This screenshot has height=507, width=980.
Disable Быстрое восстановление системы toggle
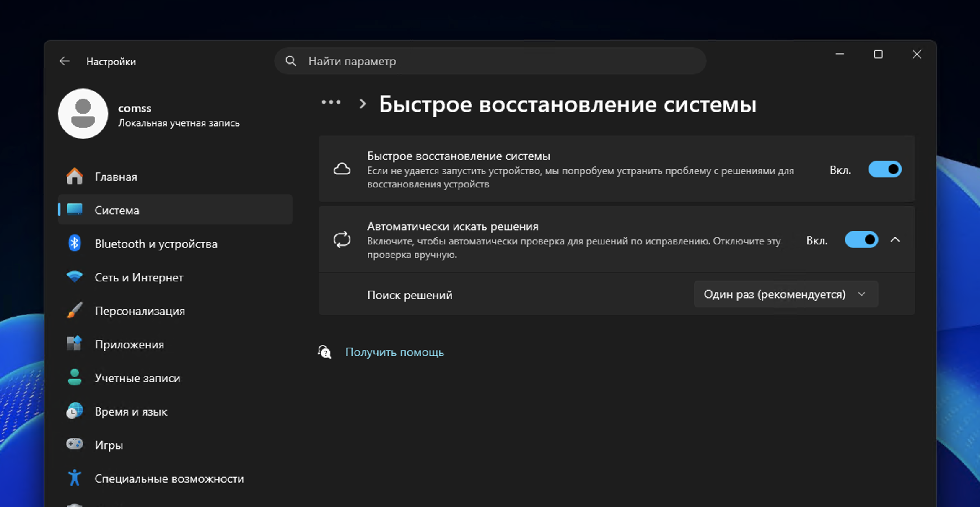tap(884, 169)
